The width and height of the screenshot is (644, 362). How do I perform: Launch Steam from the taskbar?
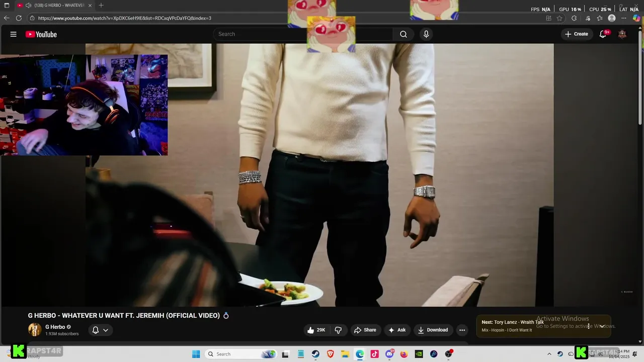tap(315, 354)
